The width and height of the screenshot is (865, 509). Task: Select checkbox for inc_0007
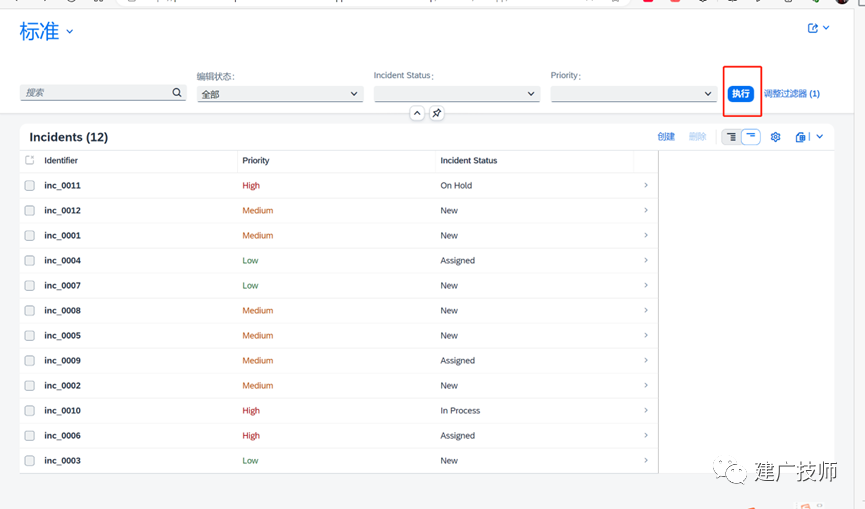30,286
